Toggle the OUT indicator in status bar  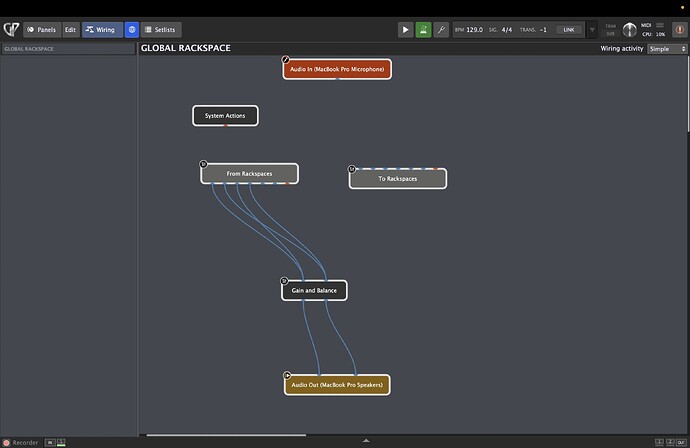[681, 442]
